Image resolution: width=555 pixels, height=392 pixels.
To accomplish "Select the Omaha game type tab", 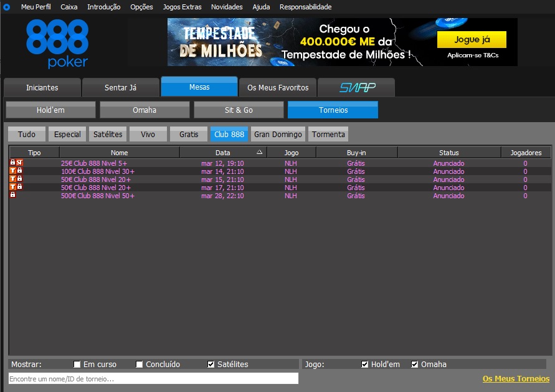I will tap(145, 110).
